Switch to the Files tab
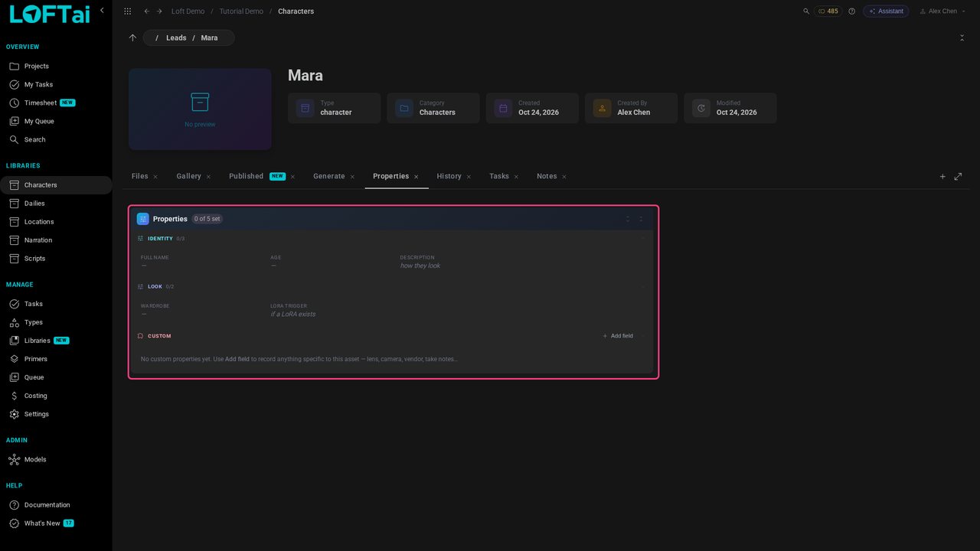This screenshot has width=980, height=551. click(x=140, y=177)
